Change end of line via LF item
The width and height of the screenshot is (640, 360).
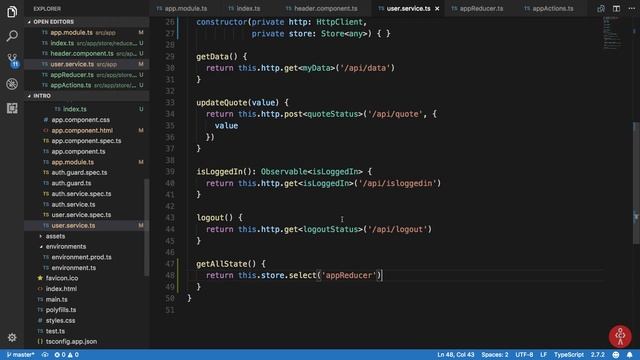tap(543, 355)
